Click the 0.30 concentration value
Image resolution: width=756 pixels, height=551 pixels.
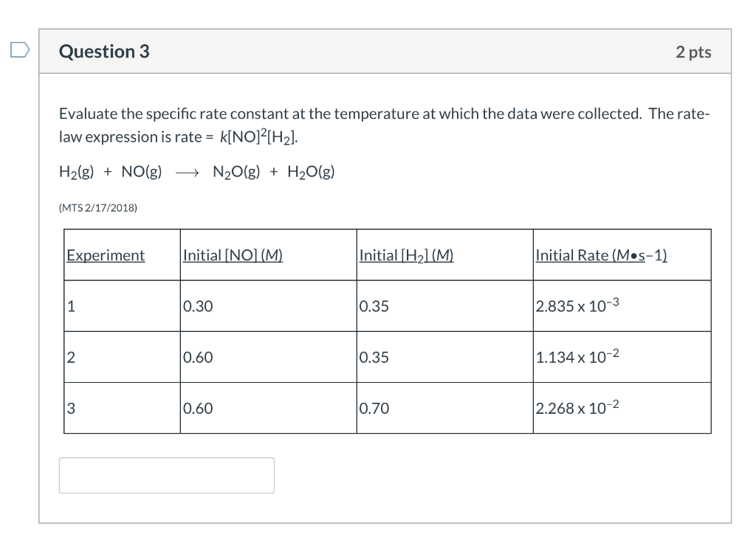pyautogui.click(x=196, y=306)
